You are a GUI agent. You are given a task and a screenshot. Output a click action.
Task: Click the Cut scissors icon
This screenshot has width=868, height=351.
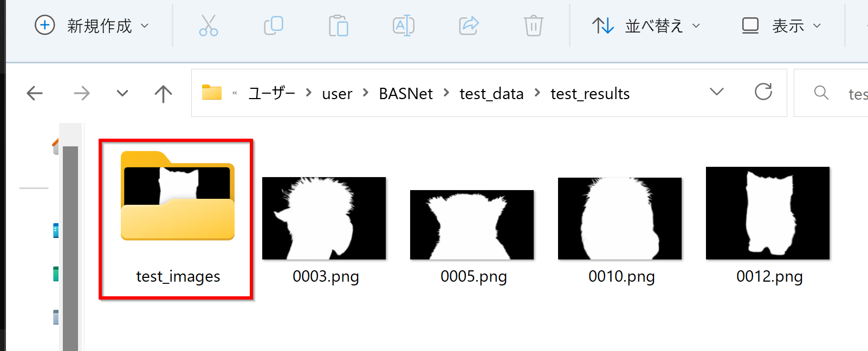click(x=208, y=25)
